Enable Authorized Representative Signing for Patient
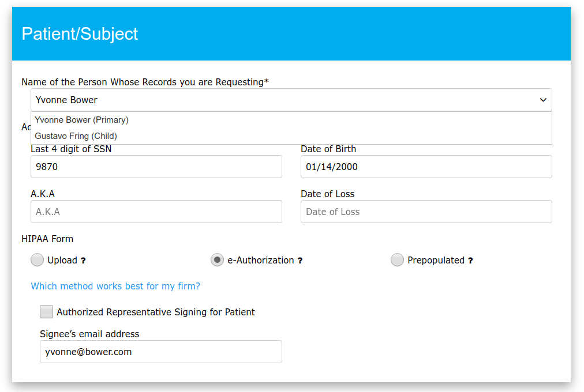 point(46,311)
